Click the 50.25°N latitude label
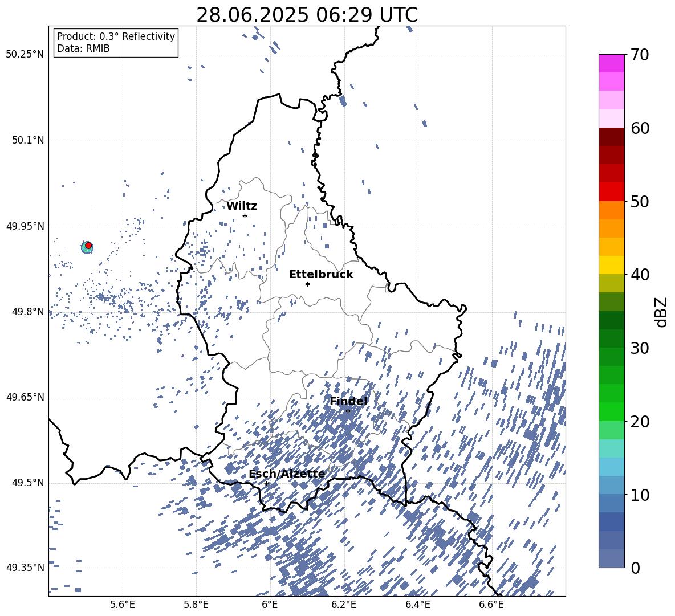 [25, 55]
